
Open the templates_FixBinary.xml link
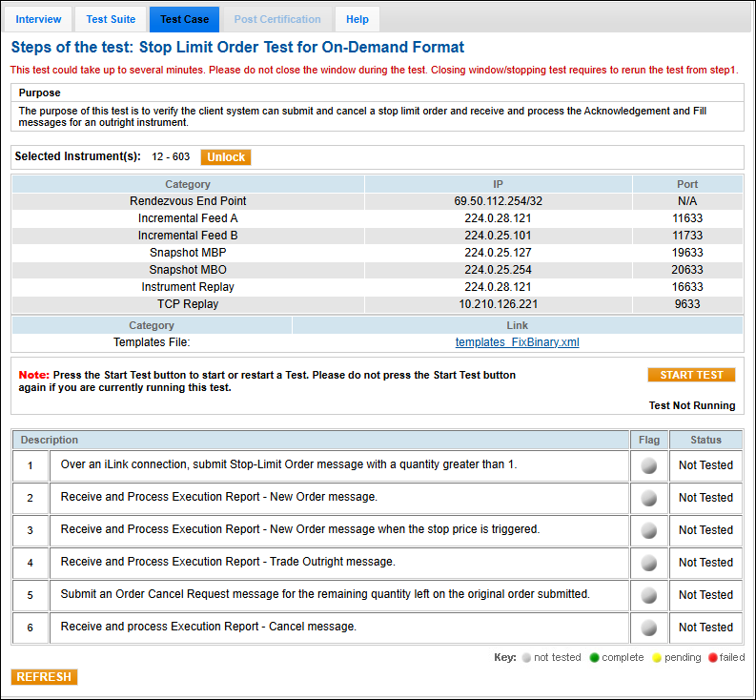517,342
